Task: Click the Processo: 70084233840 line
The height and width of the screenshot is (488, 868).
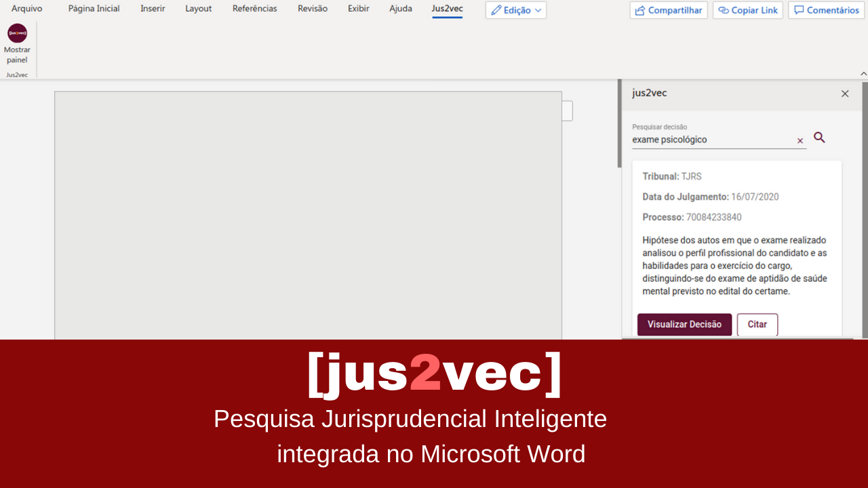Action: click(x=692, y=217)
